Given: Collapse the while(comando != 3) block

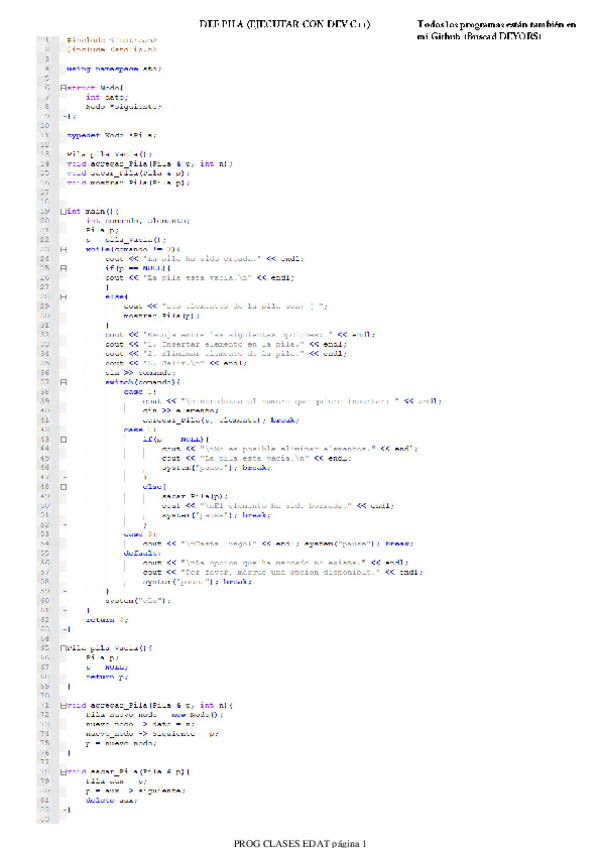Looking at the screenshot, I should tap(64, 248).
